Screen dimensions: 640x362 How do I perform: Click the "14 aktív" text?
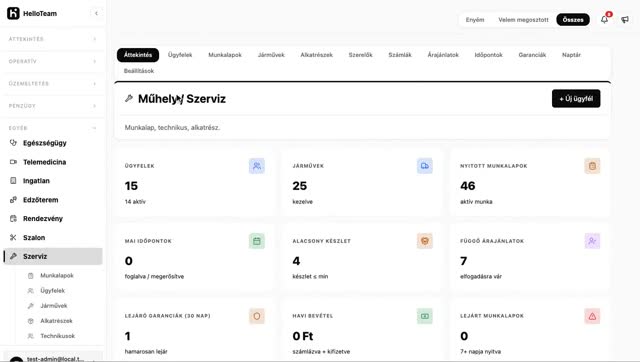[x=135, y=202]
